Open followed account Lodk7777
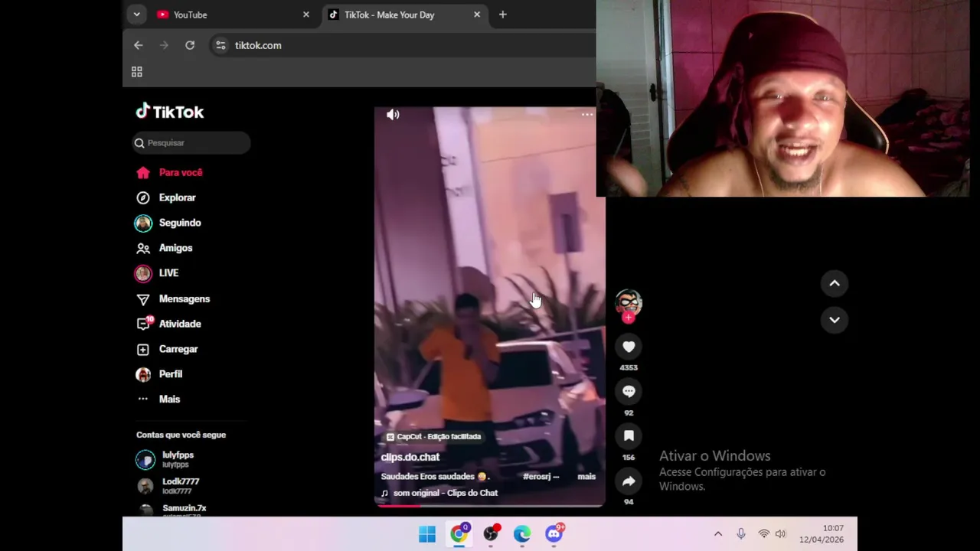Image resolution: width=980 pixels, height=551 pixels. (168, 486)
